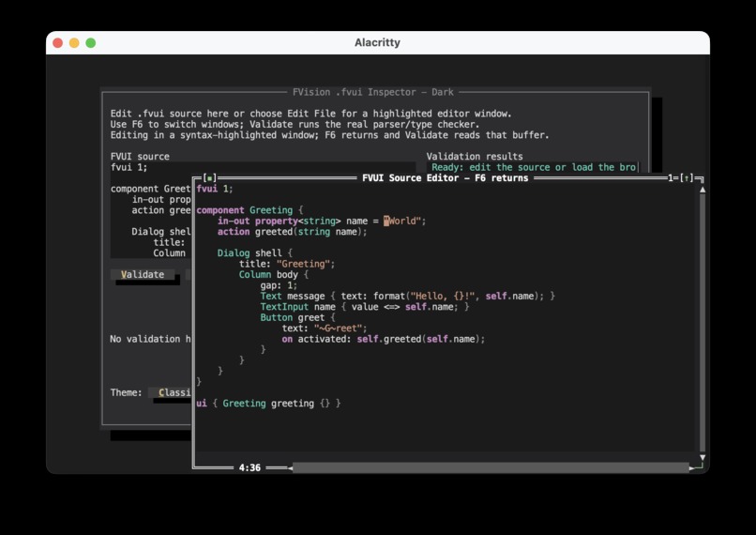Close the FVUI Source Editor window box icon
The width and height of the screenshot is (756, 535).
tap(209, 178)
